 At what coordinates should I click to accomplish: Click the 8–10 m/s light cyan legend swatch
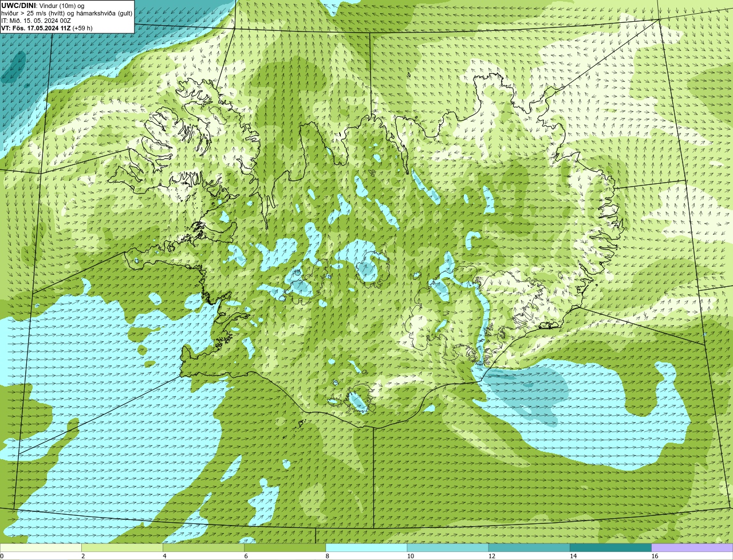click(x=366, y=547)
